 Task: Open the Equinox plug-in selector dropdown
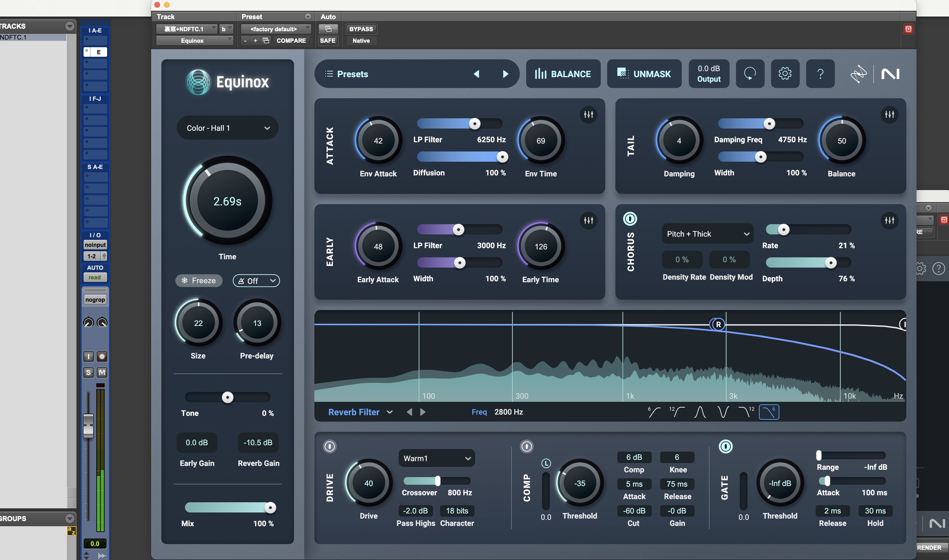(x=194, y=41)
